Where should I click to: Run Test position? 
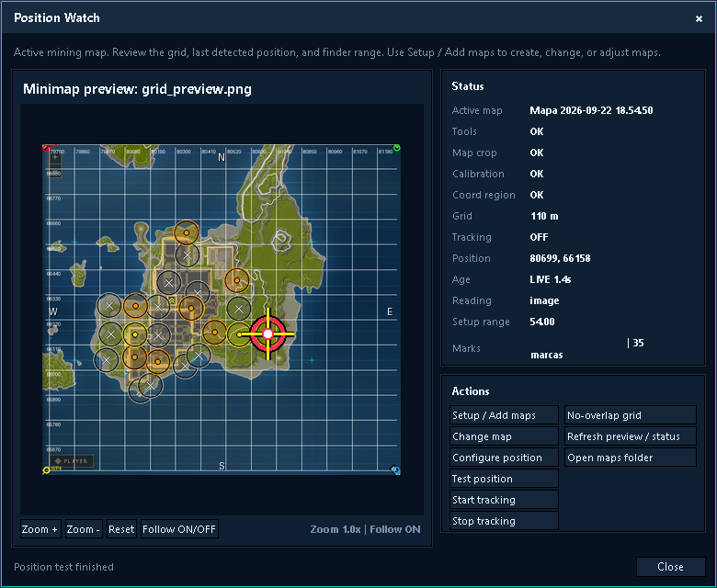point(504,479)
